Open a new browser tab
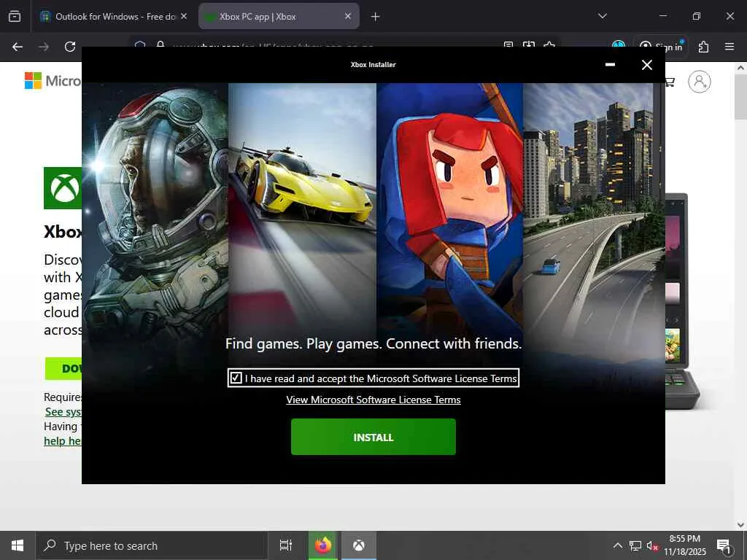This screenshot has height=560, width=747. [x=375, y=17]
